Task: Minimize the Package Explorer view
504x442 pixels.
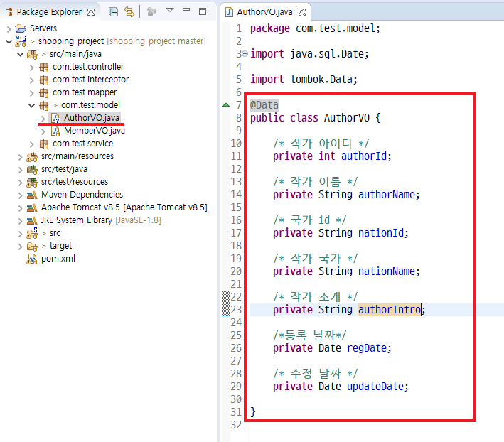Action: 186,10
